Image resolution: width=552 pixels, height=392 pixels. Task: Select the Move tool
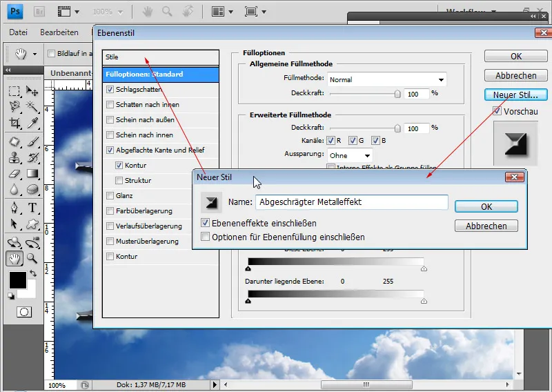coord(32,91)
